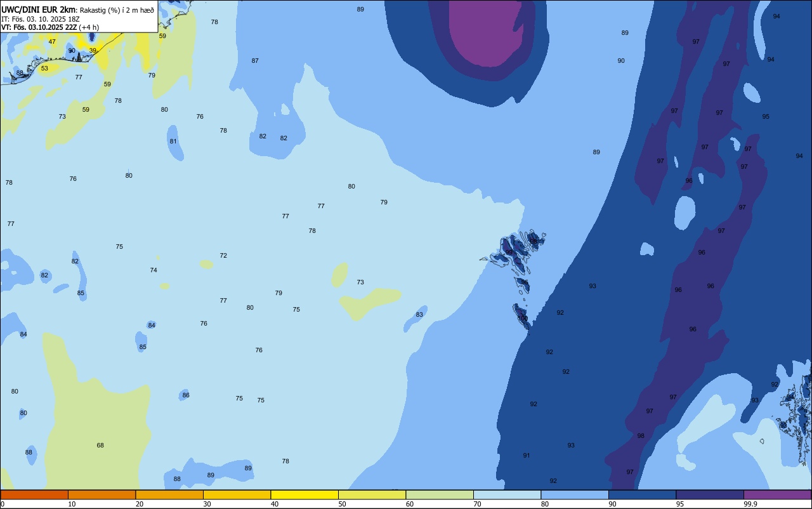Select the bright yellow 40–50 legend swatch
812x509 pixels.
[304, 494]
